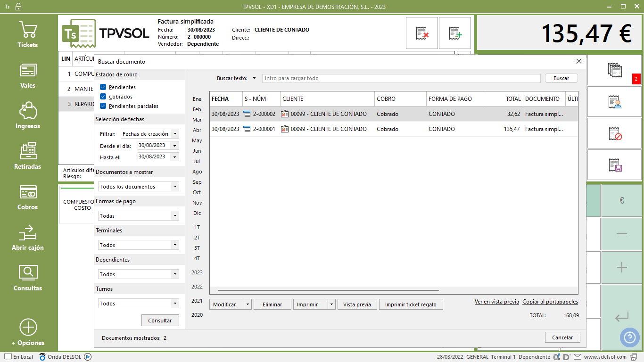Expand the Documentos a mostrar dropdown
The image size is (644, 362).
pyautogui.click(x=175, y=187)
